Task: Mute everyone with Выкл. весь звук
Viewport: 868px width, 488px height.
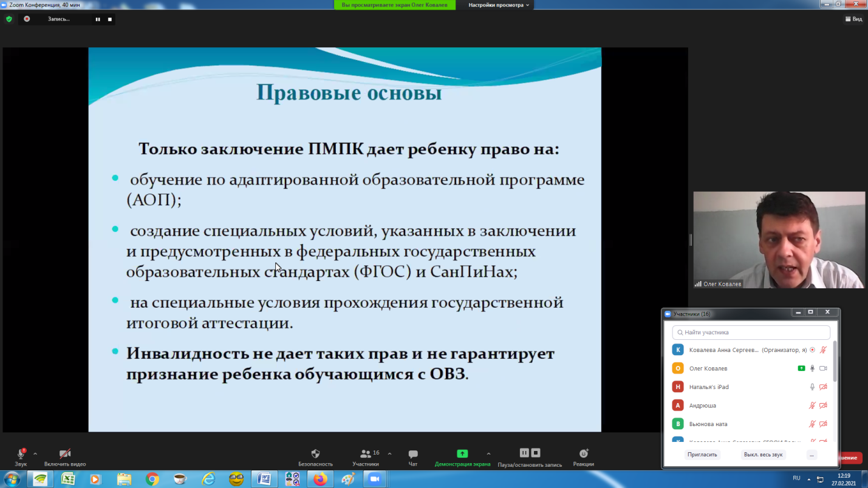Action: click(764, 455)
